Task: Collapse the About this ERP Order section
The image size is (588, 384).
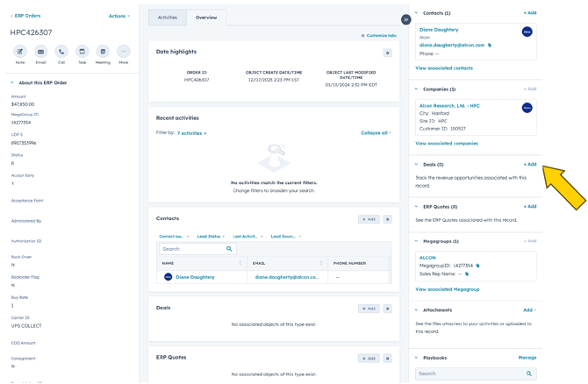Action: click(12, 82)
